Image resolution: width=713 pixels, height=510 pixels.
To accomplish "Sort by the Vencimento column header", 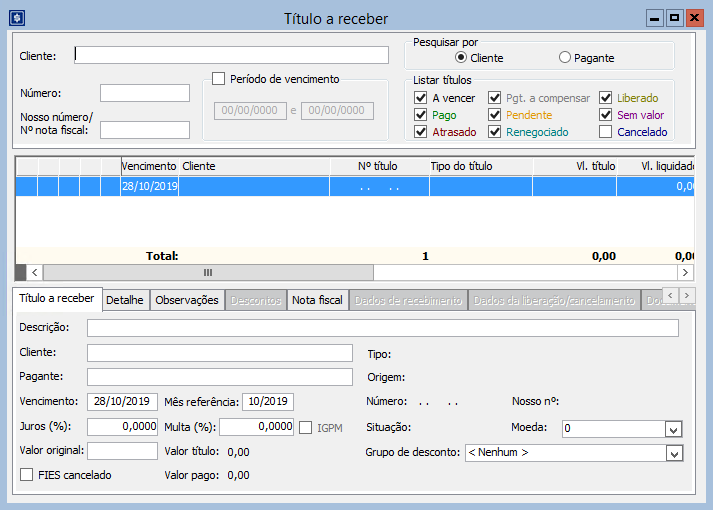I will [x=149, y=166].
